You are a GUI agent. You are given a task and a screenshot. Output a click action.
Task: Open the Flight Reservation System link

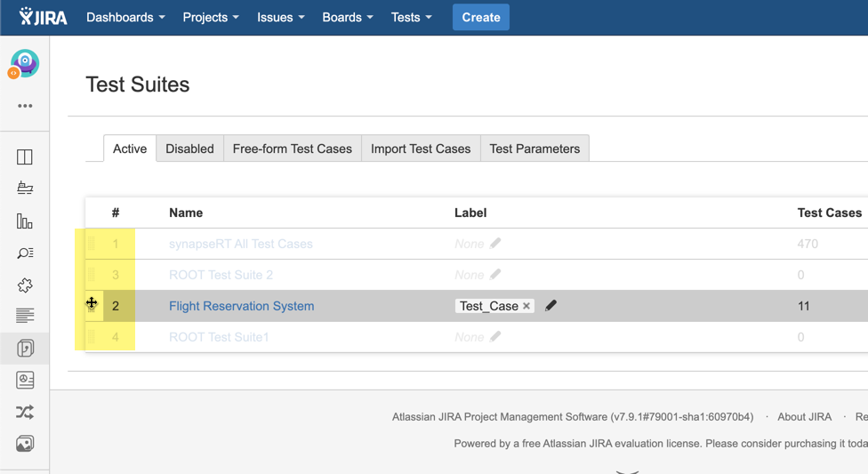(241, 306)
